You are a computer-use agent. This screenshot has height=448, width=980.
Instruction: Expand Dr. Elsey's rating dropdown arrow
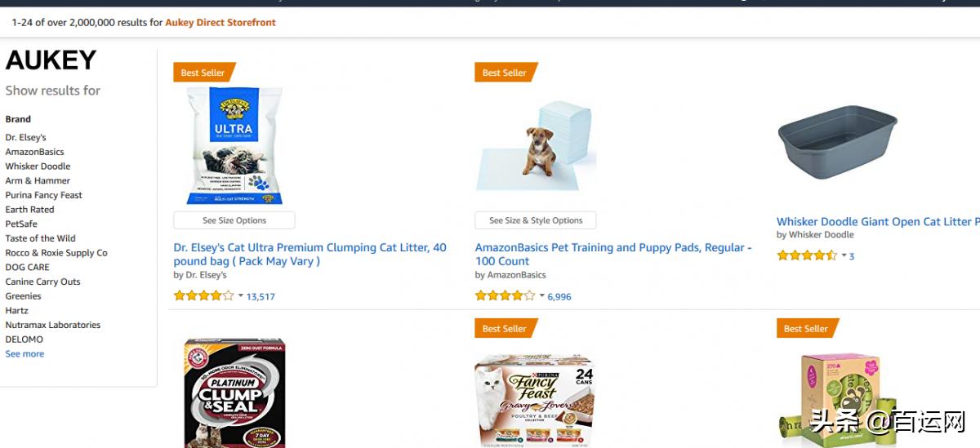pos(241,296)
